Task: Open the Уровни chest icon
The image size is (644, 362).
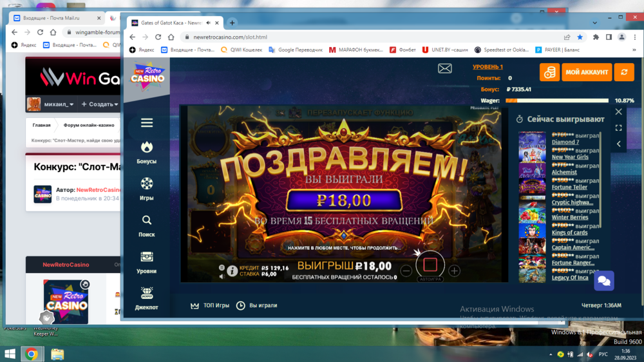Action: pyautogui.click(x=146, y=261)
